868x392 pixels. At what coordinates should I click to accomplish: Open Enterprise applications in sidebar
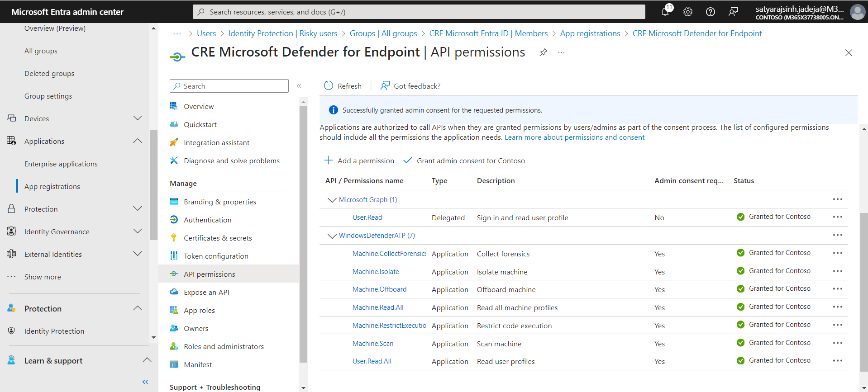tap(61, 164)
